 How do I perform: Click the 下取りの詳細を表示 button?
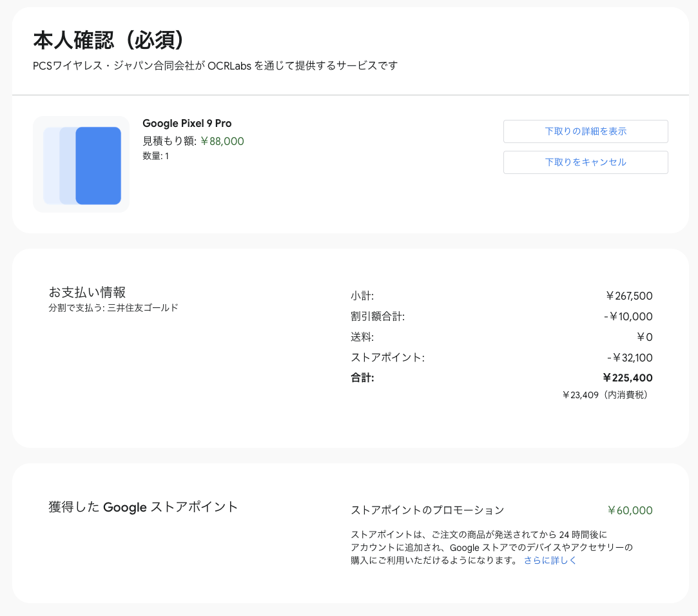pos(585,131)
